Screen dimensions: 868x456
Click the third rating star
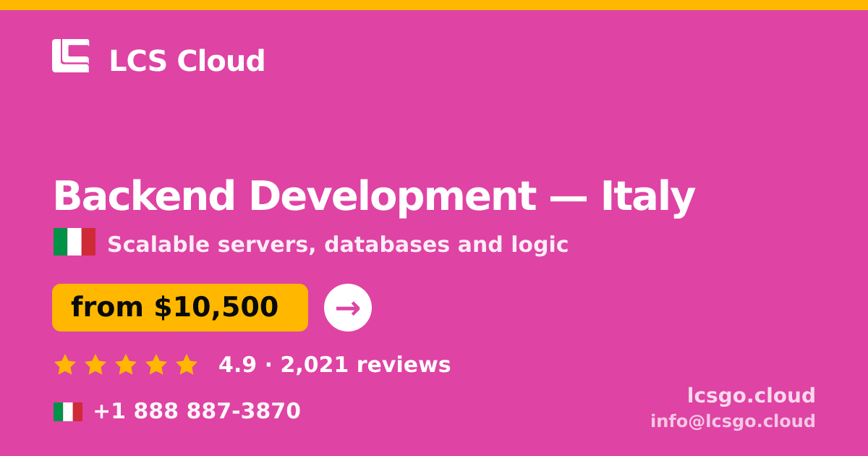[x=126, y=365]
